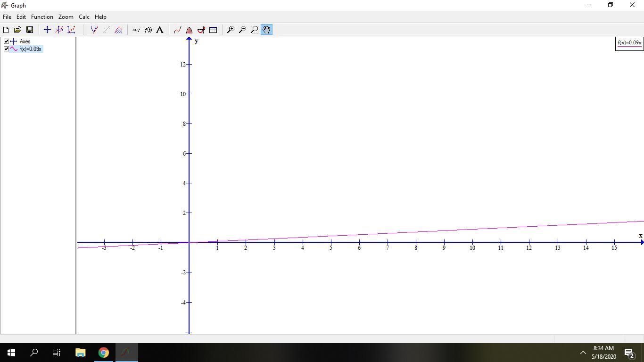Open the Edit menu
Screen dimensions: 644x362
[21, 17]
